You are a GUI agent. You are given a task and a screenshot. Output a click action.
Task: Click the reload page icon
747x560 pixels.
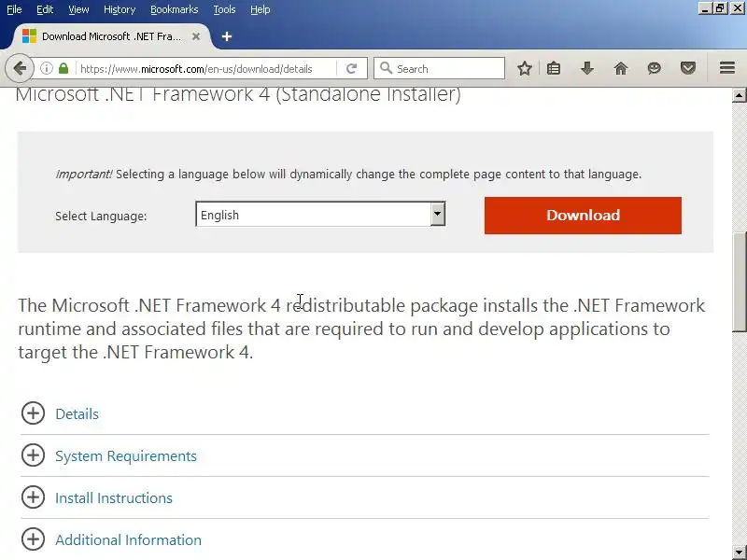coord(351,68)
